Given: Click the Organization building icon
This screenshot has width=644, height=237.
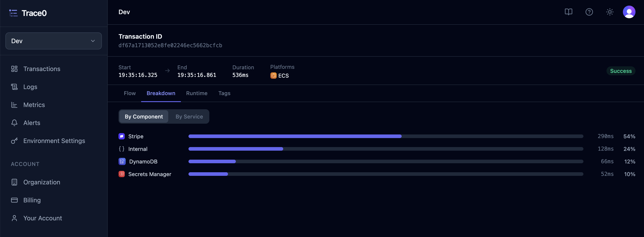Looking at the screenshot, I should (14, 182).
